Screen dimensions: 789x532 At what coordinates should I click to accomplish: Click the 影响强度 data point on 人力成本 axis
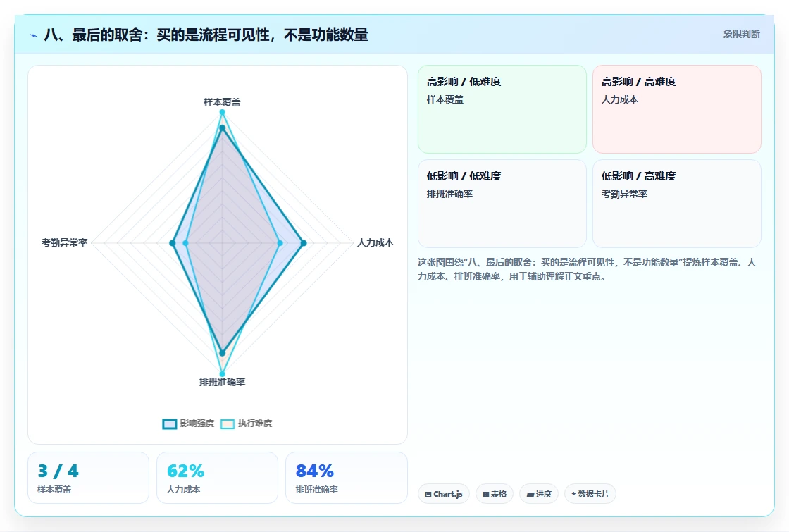click(304, 243)
